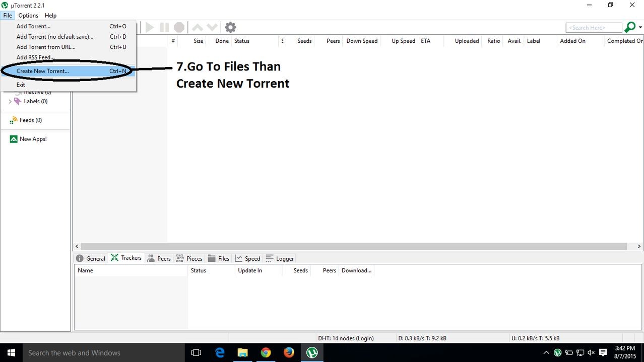The height and width of the screenshot is (362, 644).
Task: Choose Add Torrent from URL...
Action: pos(68,47)
